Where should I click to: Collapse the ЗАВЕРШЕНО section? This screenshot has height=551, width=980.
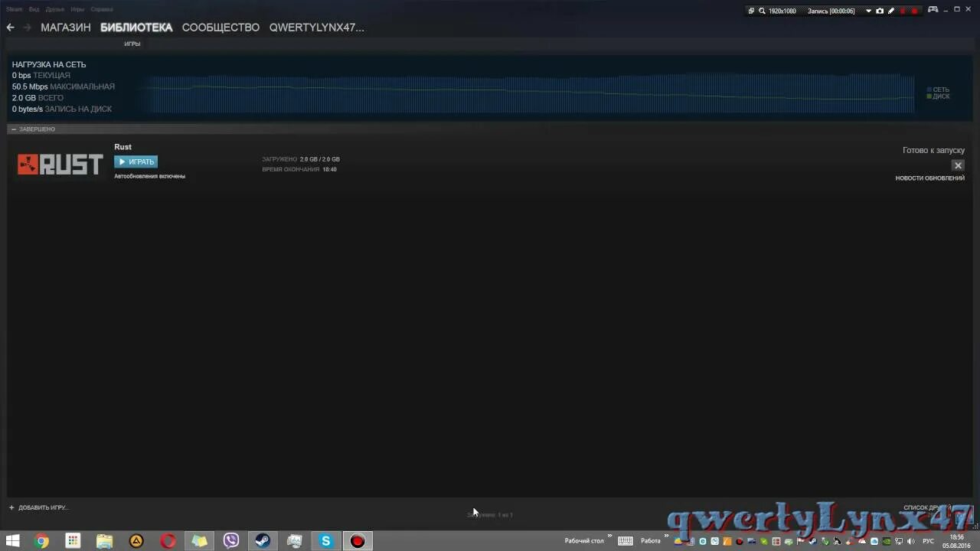point(13,129)
